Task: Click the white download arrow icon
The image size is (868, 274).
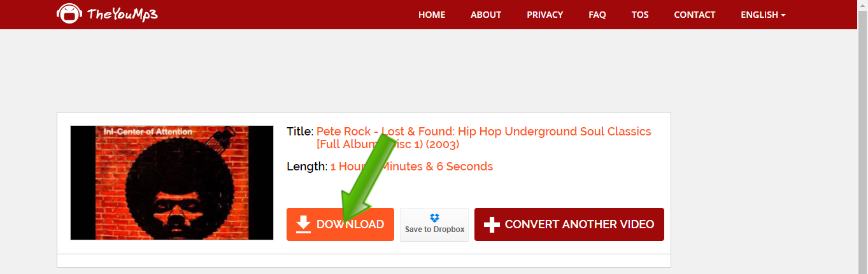Action: [304, 224]
